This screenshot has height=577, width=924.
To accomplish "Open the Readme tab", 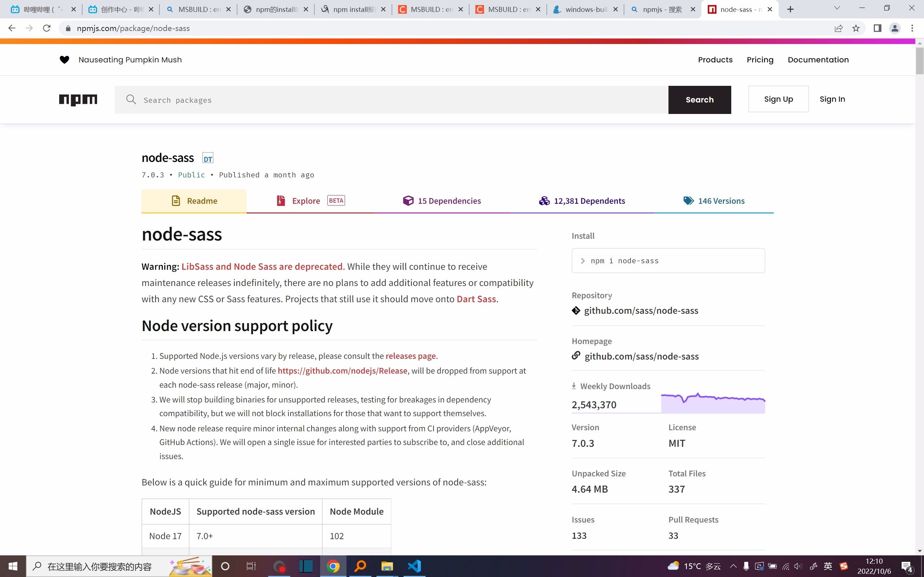I will pyautogui.click(x=193, y=200).
